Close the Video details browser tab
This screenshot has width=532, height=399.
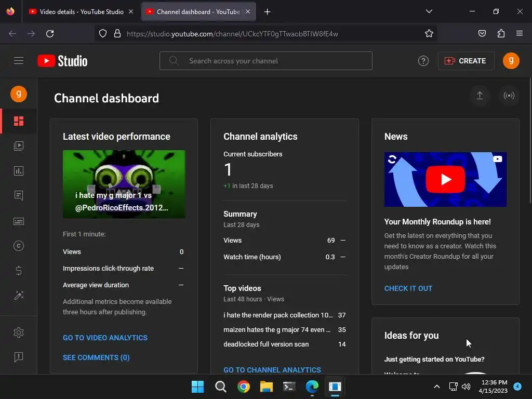coord(130,11)
